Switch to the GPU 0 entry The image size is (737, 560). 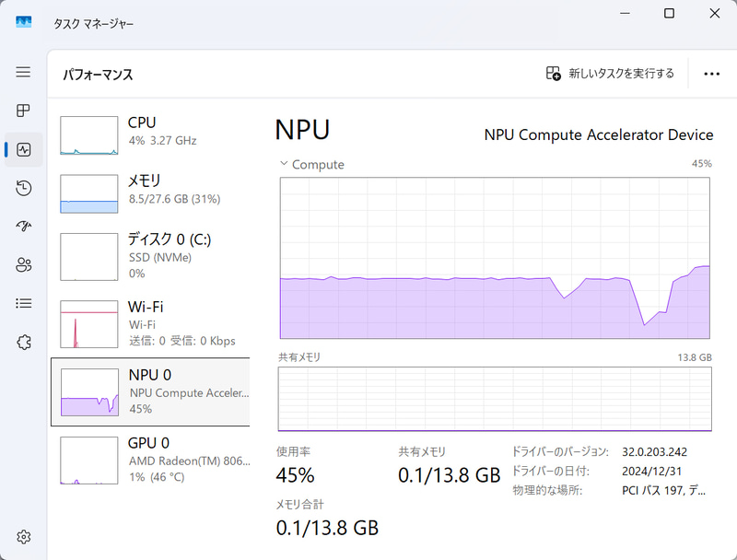150,461
